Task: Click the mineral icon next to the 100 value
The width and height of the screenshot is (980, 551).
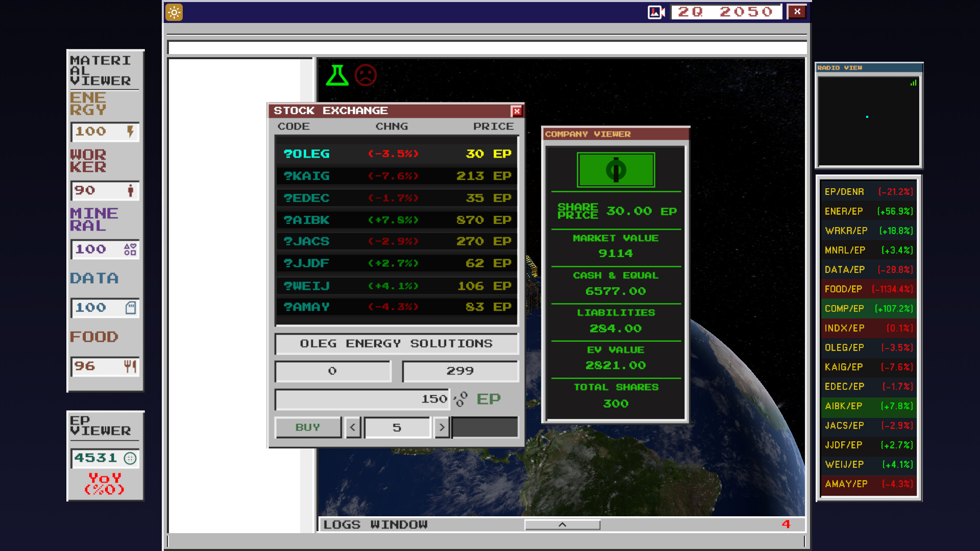Action: coord(130,249)
